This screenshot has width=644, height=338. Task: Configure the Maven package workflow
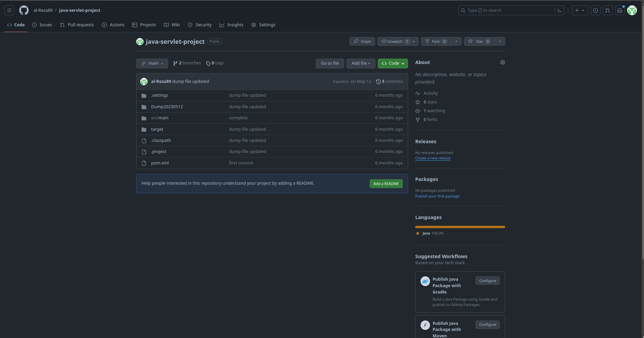click(488, 325)
